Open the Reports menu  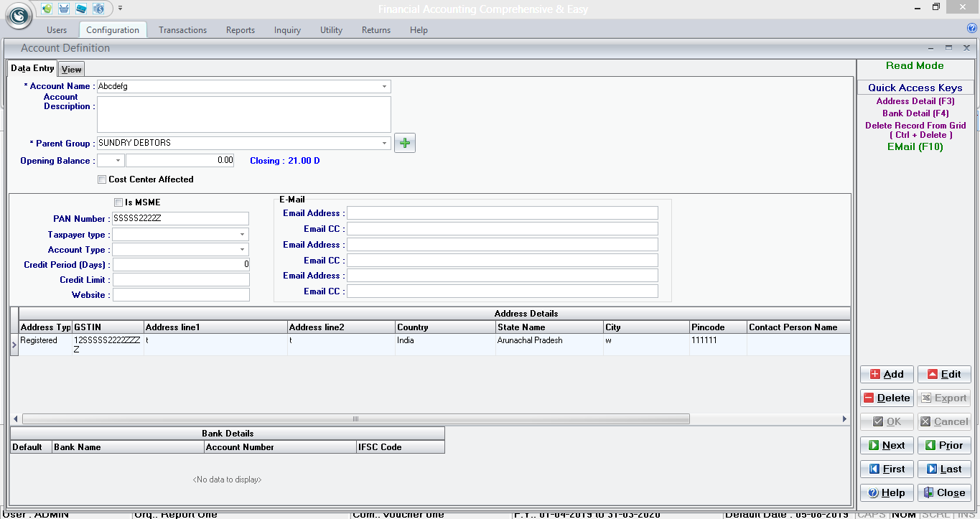click(x=241, y=30)
